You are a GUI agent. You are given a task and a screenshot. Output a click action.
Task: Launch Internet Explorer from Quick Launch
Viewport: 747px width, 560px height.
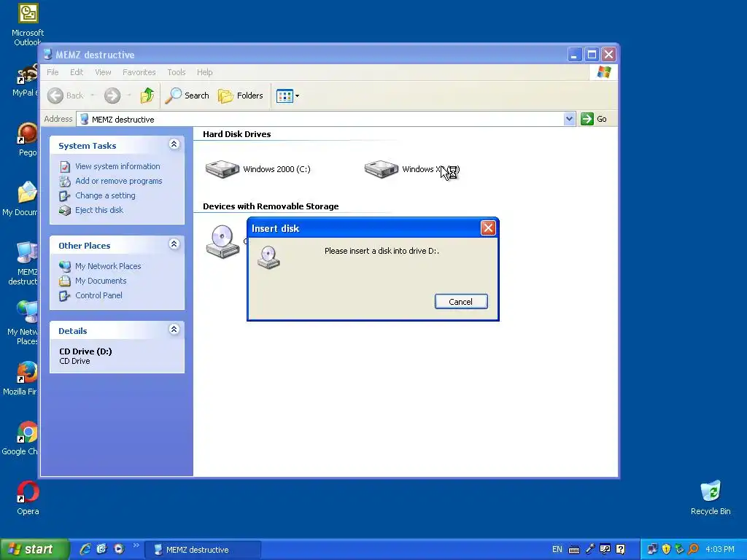(85, 549)
